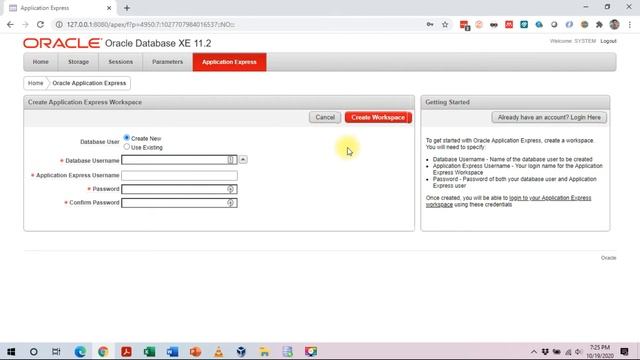Image resolution: width=640 pixels, height=360 pixels.
Task: Go to Home in the breadcrumb
Action: tap(36, 83)
